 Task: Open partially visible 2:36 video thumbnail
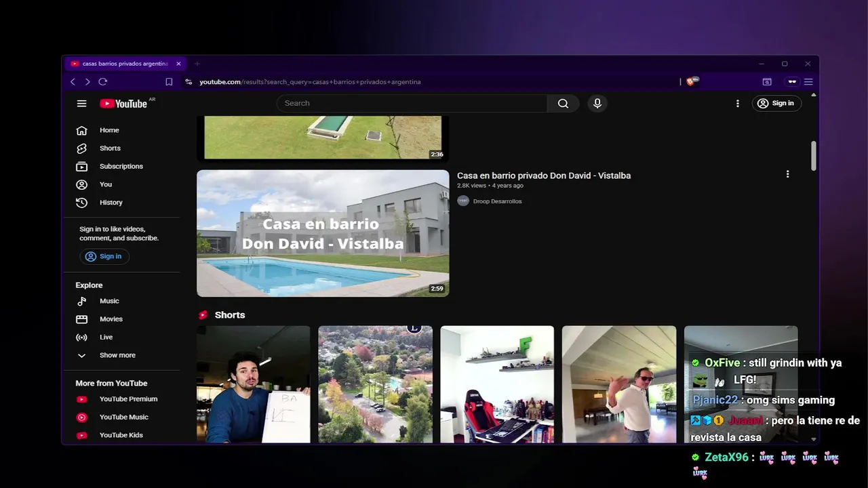(x=323, y=138)
